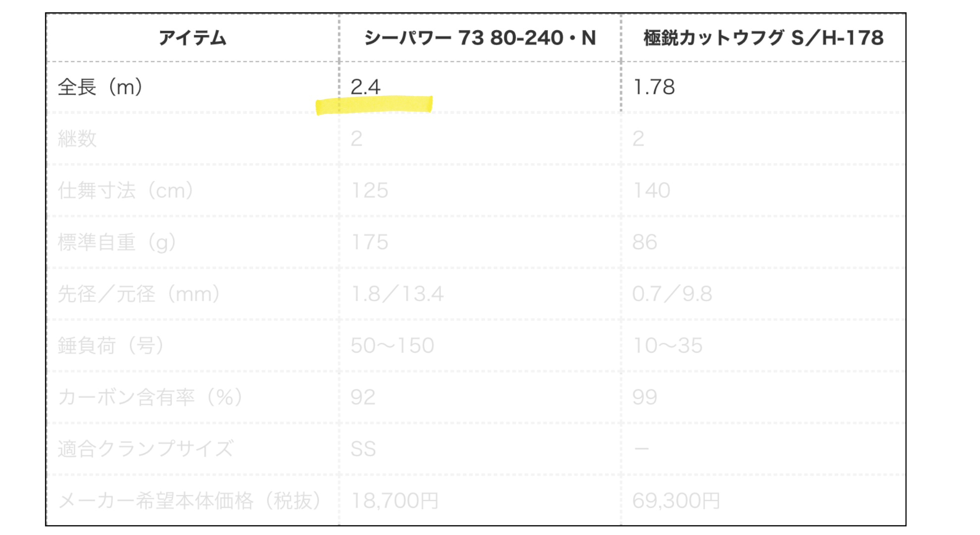Select the 10〜35 sinker load value
This screenshot has width=980, height=535.
coord(667,345)
